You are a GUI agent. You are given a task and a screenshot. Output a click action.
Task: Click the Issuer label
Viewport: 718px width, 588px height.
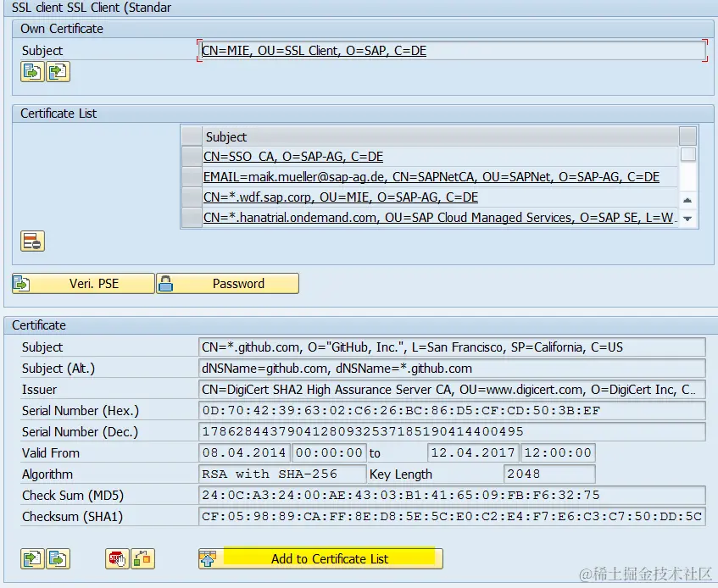tap(39, 390)
